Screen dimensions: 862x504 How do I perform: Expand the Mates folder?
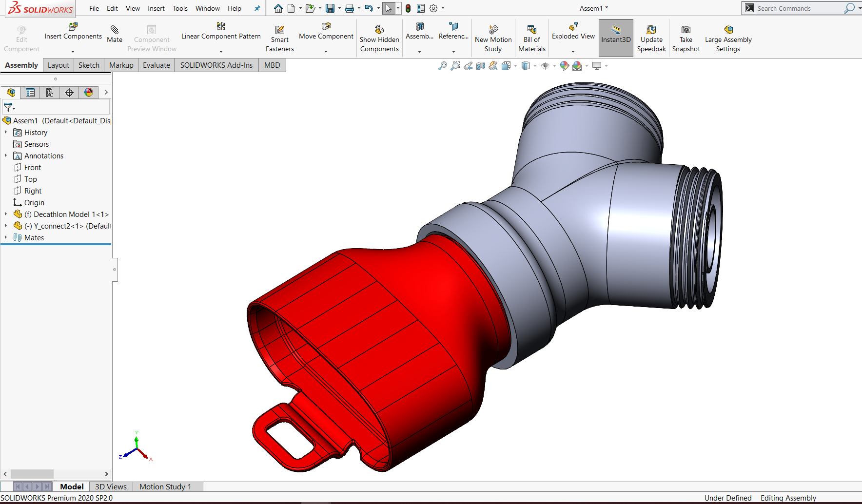[6, 237]
